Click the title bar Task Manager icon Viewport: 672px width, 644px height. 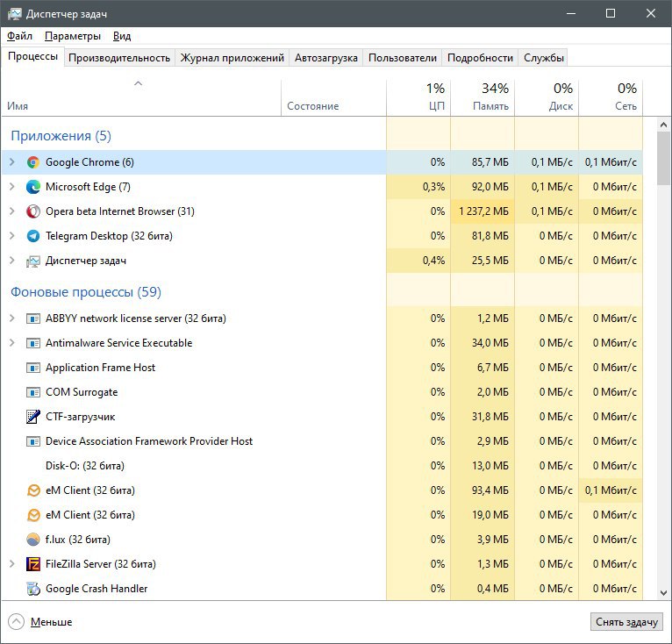coord(15,14)
